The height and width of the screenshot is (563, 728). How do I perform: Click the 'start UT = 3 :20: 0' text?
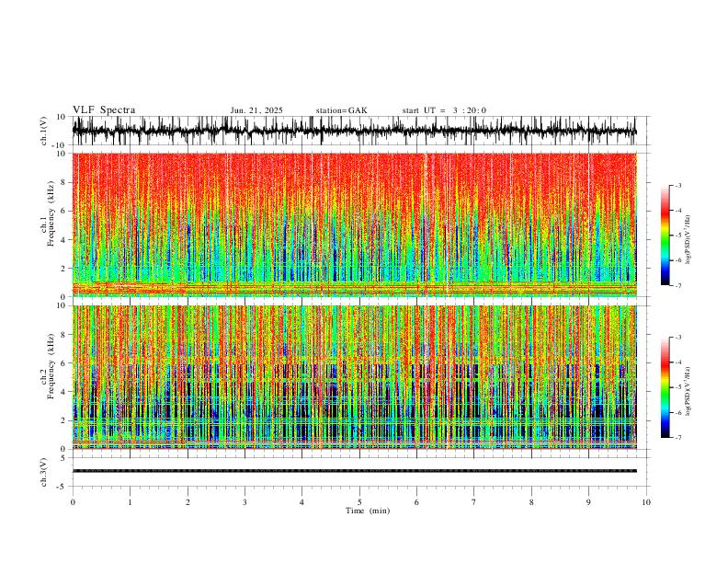(444, 110)
